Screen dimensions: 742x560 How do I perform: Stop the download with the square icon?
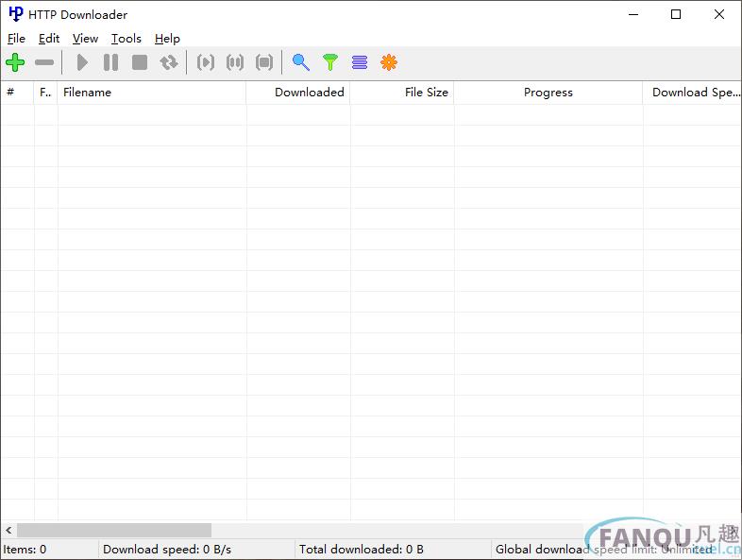tap(140, 62)
